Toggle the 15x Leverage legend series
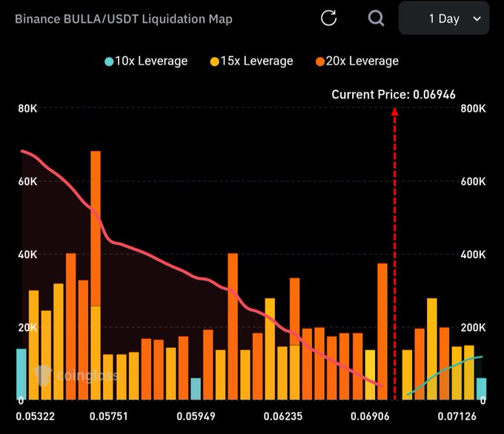Screen dimensions: 504x434 point(252,61)
